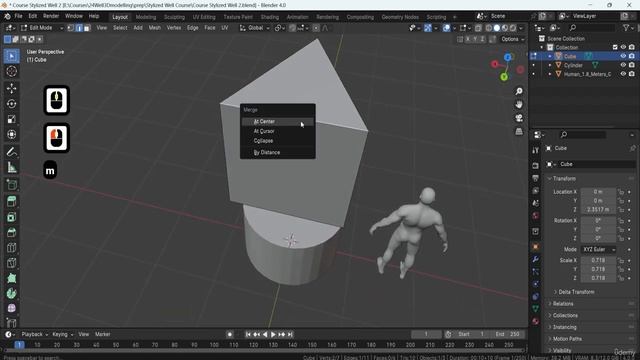This screenshot has width=640, height=360.
Task: Switch perspective/orthographic grid icon
Action: click(519, 131)
